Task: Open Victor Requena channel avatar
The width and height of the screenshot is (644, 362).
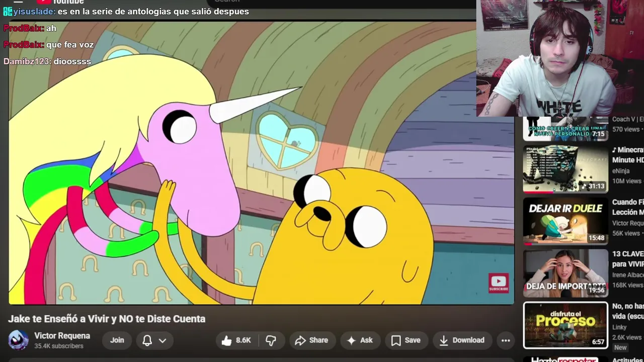Action: click(x=19, y=340)
